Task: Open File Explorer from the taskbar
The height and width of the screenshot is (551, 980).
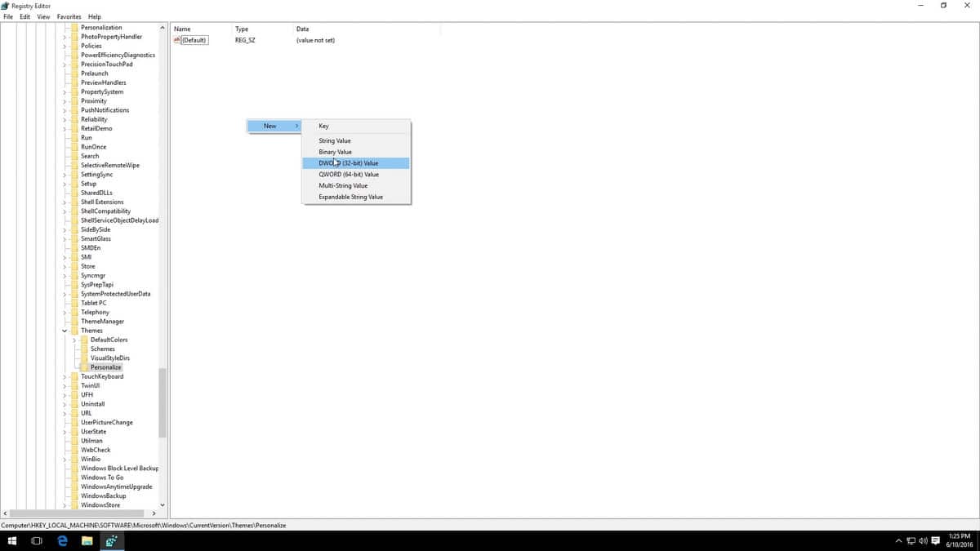Action: (x=87, y=540)
